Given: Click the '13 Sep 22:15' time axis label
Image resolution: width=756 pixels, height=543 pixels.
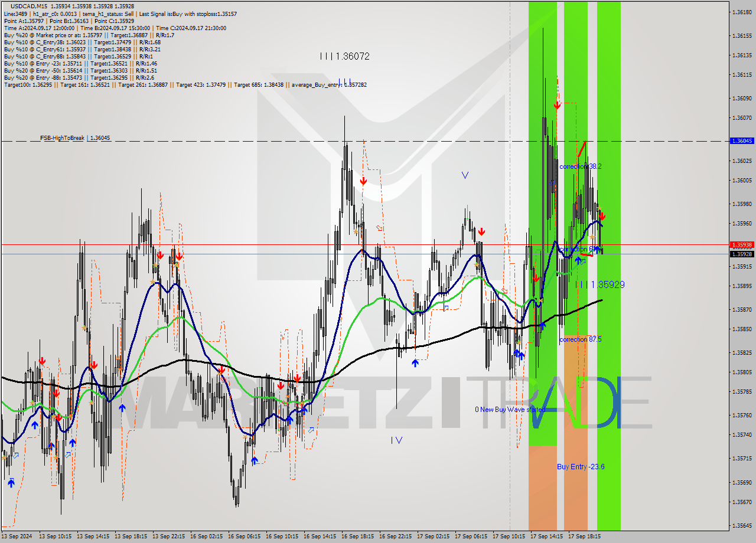Looking at the screenshot, I should point(168,537).
